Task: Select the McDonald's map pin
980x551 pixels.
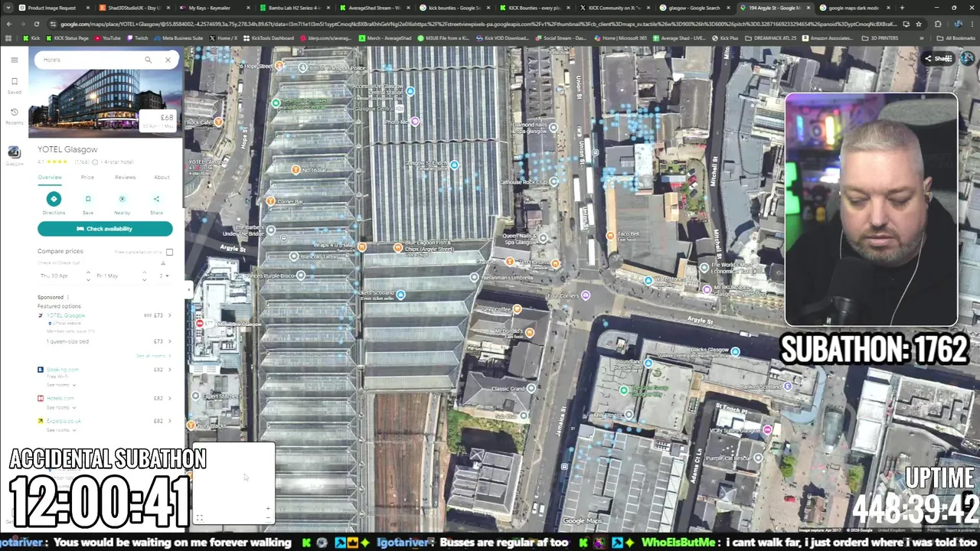Action: pos(530,334)
